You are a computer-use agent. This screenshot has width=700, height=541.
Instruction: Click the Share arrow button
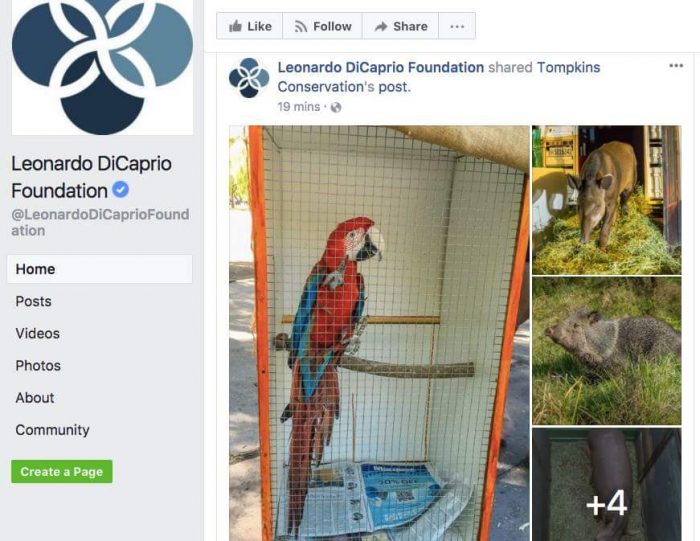tap(400, 26)
